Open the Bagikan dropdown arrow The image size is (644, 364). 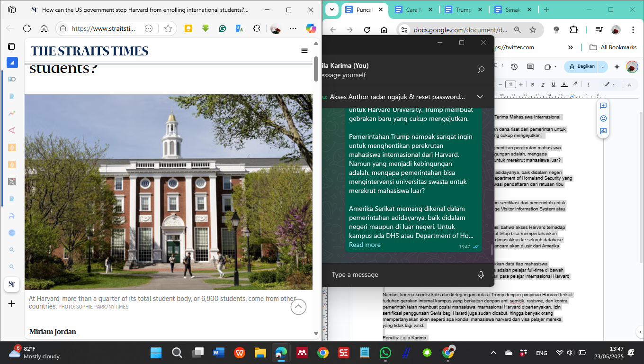point(603,67)
